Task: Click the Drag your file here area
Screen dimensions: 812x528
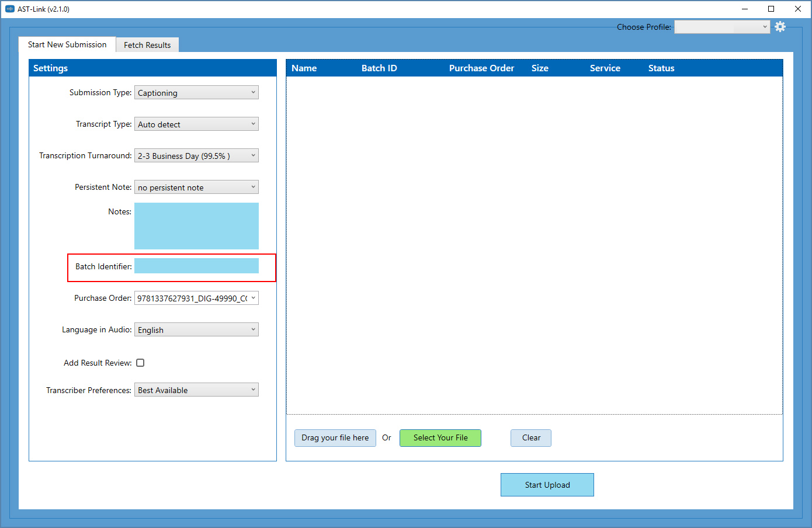Action: [335, 437]
